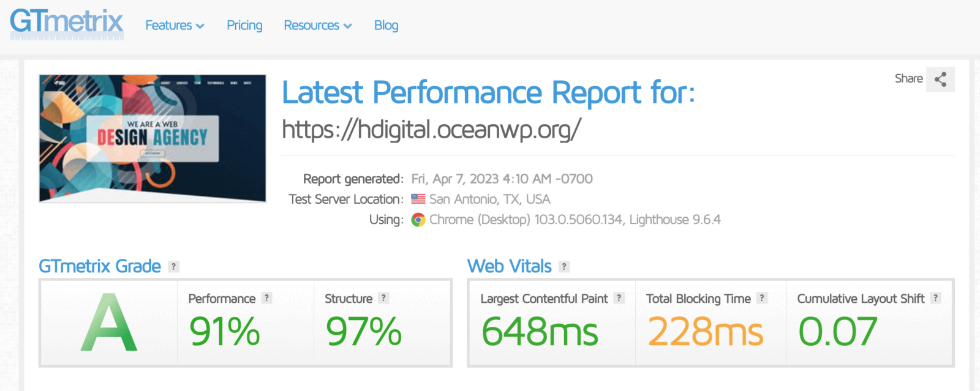Click the US flag icon
This screenshot has height=391, width=980.
tap(418, 199)
